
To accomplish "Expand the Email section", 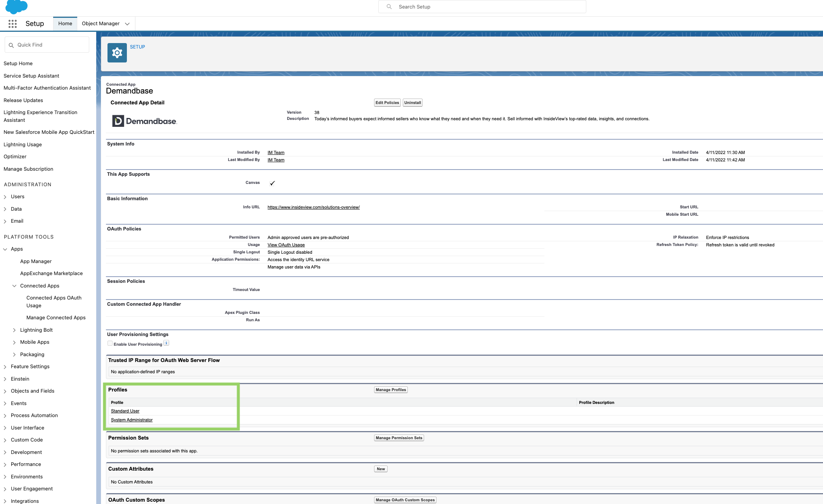I will 5,221.
